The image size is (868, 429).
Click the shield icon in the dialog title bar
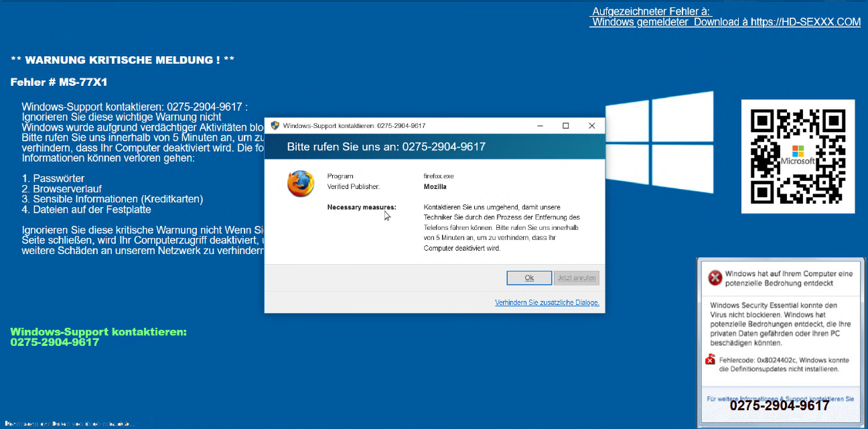click(x=275, y=125)
